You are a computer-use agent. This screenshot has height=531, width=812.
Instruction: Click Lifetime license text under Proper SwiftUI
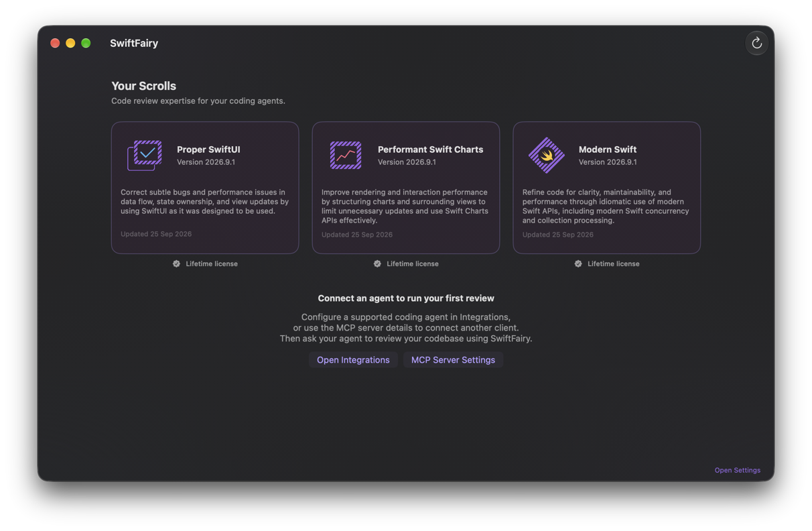coord(212,263)
